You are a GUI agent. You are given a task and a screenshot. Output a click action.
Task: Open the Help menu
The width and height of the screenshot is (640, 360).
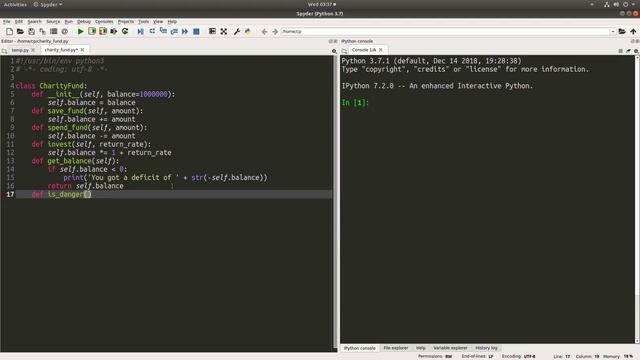coord(172,21)
